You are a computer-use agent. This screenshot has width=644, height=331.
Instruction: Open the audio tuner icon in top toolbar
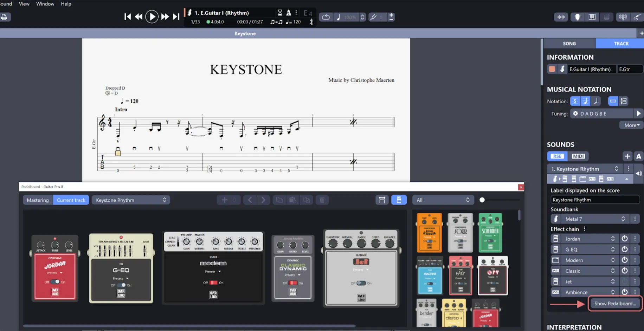623,17
